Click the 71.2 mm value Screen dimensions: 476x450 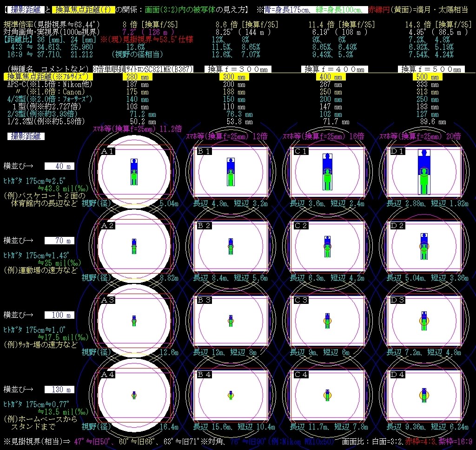coord(143,114)
